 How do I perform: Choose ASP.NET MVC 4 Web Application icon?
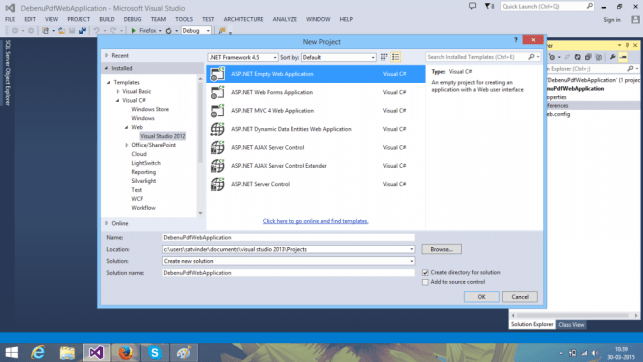point(218,111)
